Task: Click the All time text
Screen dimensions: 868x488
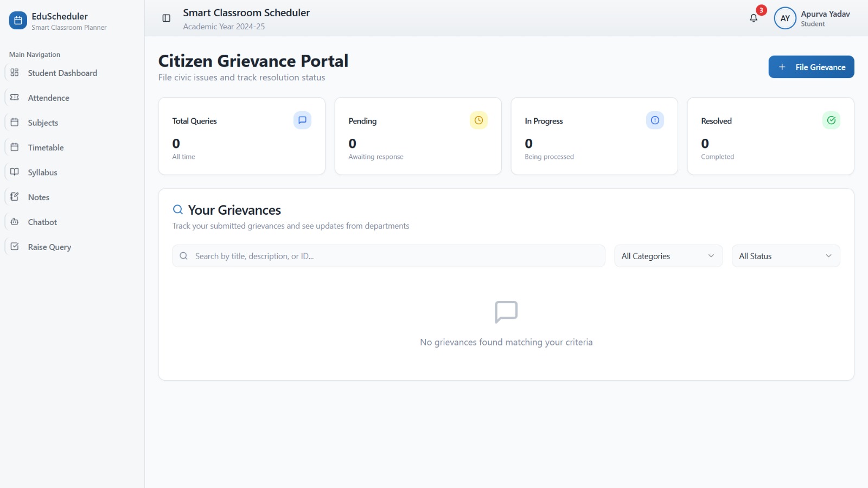Action: (x=183, y=157)
